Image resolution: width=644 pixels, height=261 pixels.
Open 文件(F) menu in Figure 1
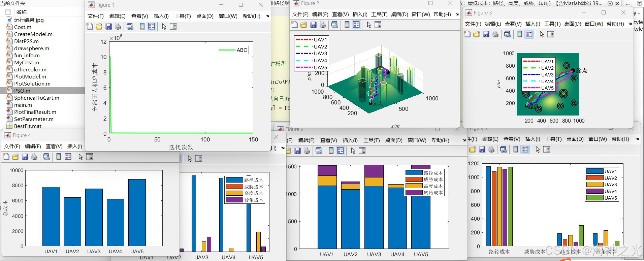pos(96,16)
